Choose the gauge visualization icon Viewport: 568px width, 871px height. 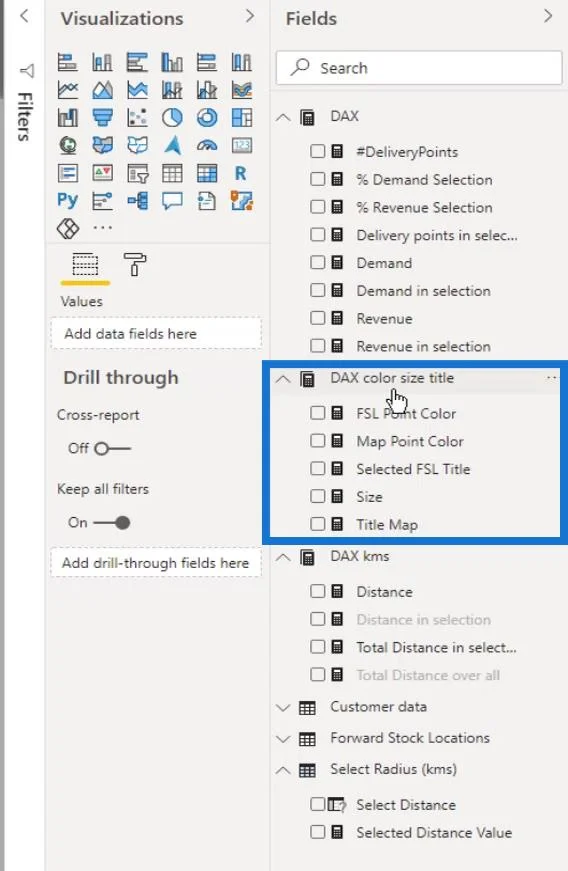(x=207, y=146)
